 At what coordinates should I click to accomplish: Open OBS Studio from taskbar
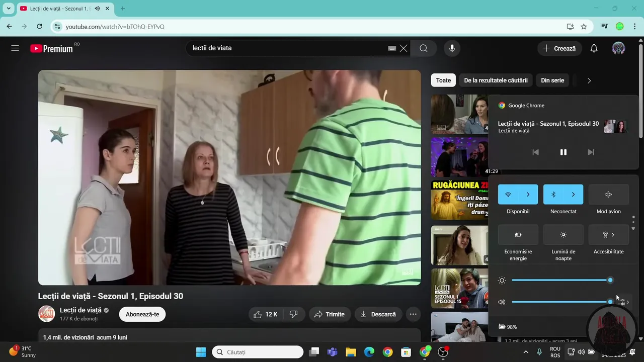443,352
